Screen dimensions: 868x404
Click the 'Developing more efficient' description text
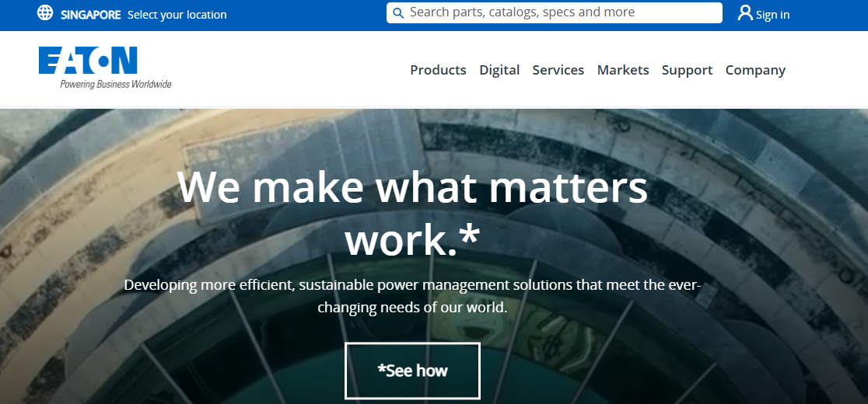tap(412, 296)
